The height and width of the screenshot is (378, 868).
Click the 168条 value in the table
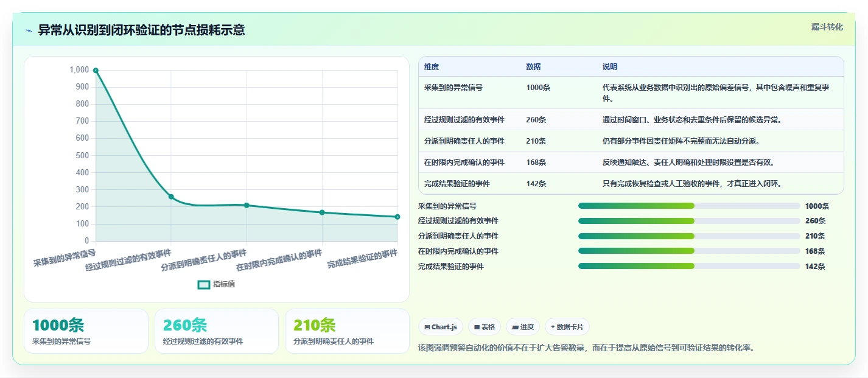point(536,163)
